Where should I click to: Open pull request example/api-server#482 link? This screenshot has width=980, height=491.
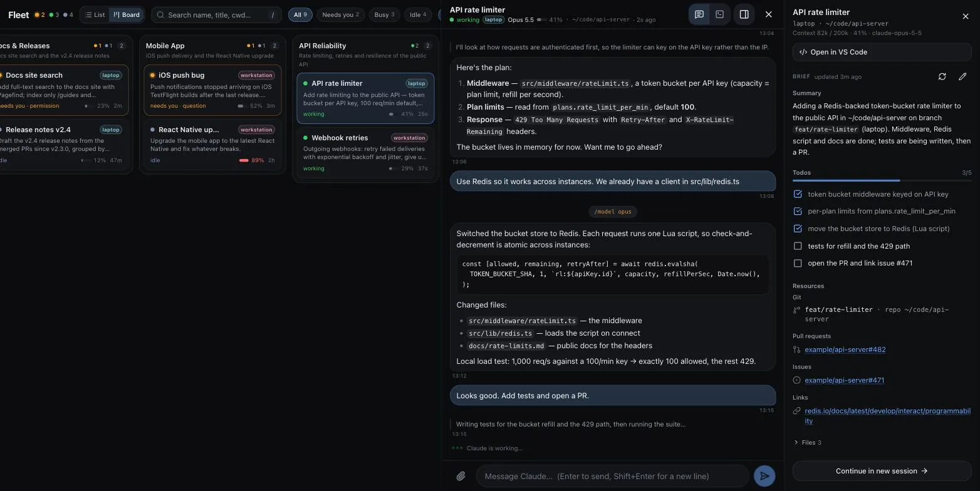[x=845, y=349]
